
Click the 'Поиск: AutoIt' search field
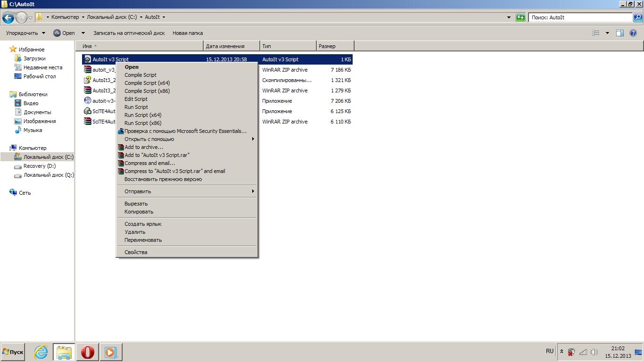580,17
